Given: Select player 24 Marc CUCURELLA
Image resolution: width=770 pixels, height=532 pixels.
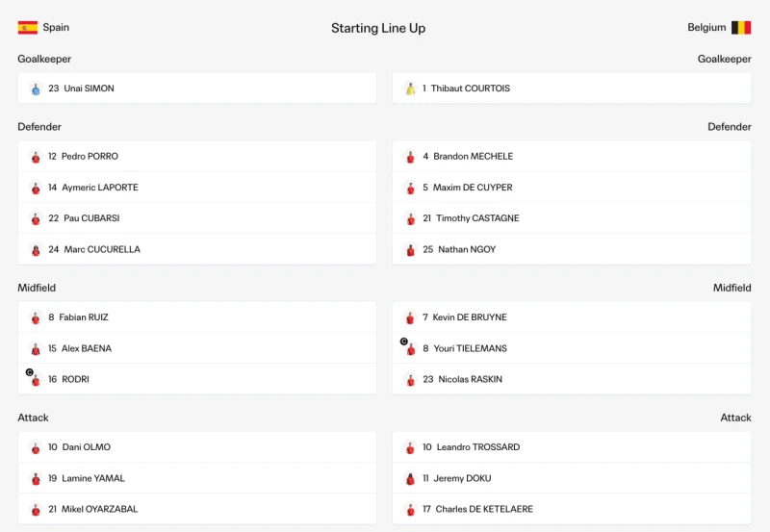Looking at the screenshot, I should pos(197,249).
